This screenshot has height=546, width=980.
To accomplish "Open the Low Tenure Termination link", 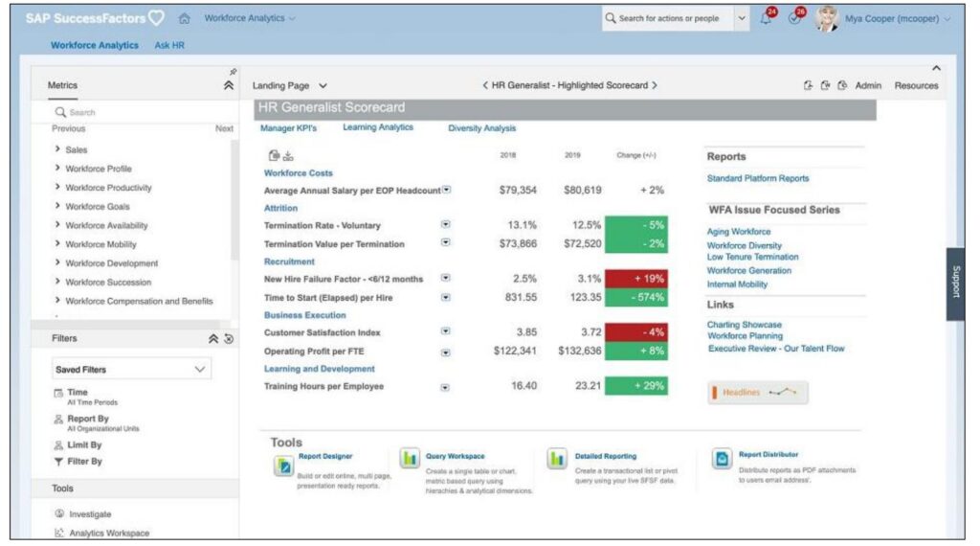I will (x=752, y=257).
